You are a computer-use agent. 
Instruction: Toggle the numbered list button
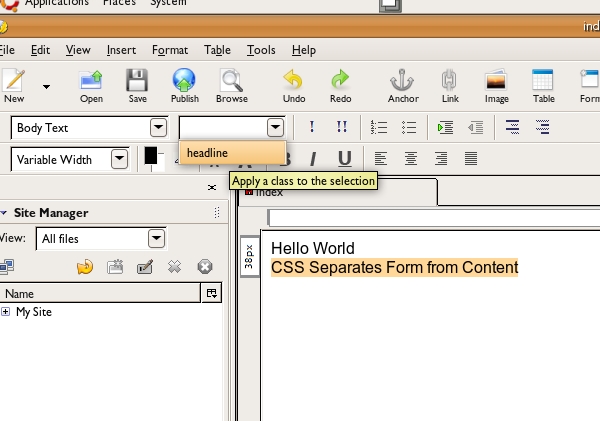point(378,127)
